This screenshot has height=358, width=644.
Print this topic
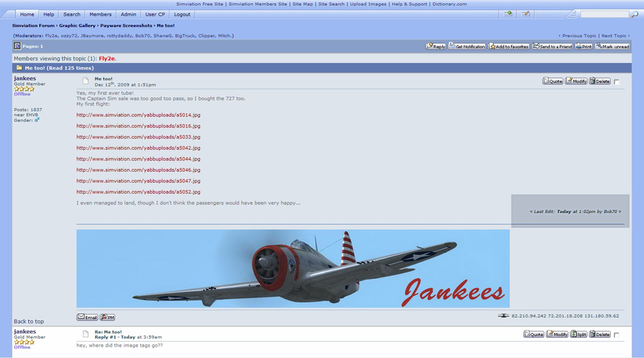[x=584, y=47]
